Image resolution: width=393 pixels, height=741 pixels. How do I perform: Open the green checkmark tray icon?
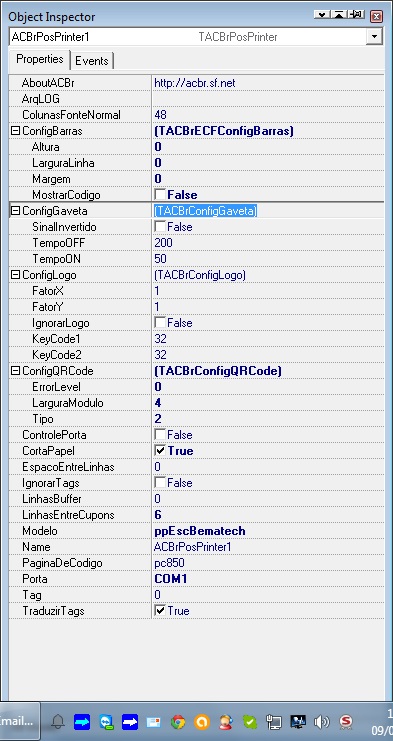[250, 722]
